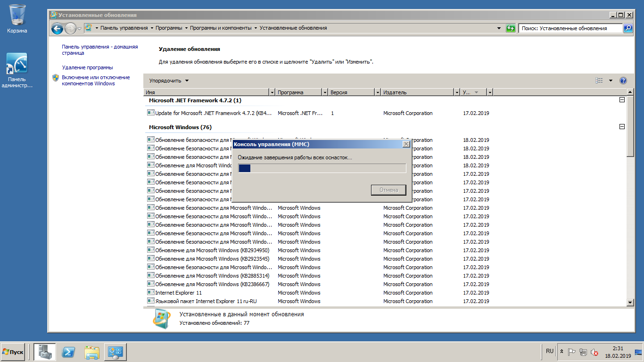644x362 pixels.
Task: Open Server Manager from the taskbar
Action: coord(45,352)
